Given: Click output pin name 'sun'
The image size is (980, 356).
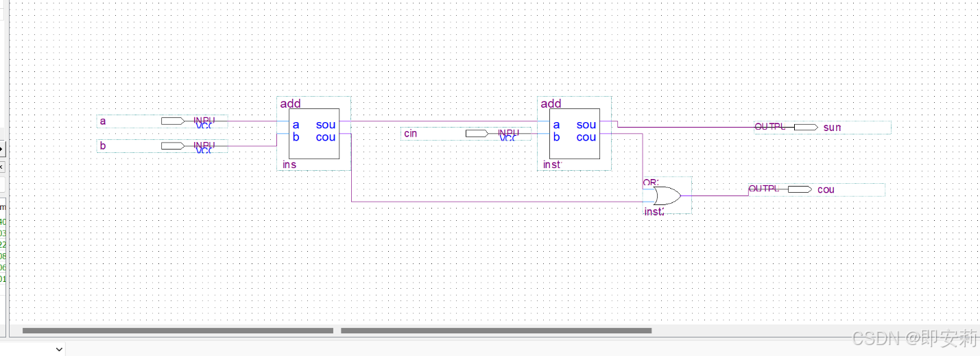Looking at the screenshot, I should click(832, 127).
